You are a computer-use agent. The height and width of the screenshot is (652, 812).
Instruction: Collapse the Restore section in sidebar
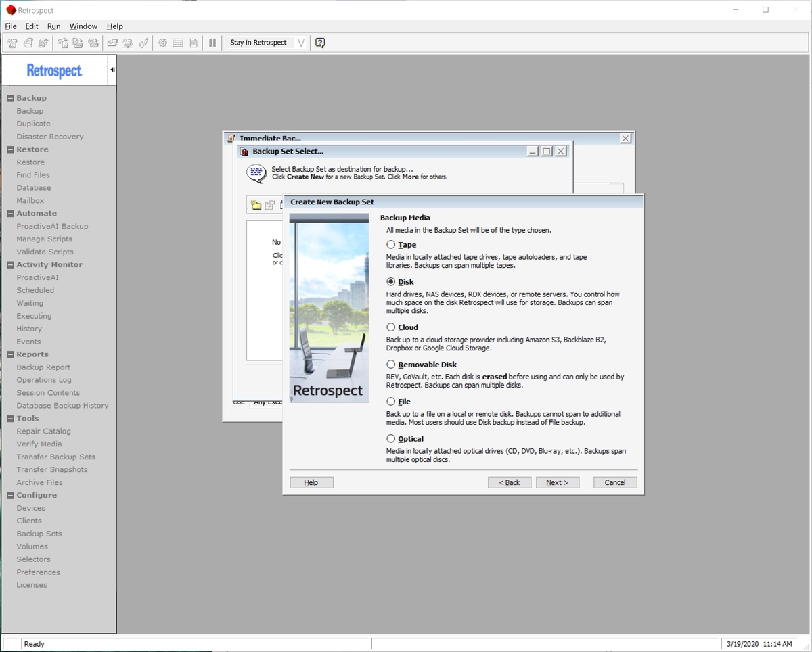[x=10, y=149]
